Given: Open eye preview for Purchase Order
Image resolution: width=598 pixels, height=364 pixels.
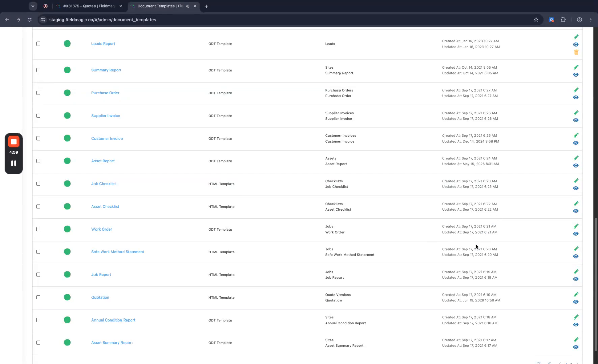Looking at the screenshot, I should click(x=576, y=97).
